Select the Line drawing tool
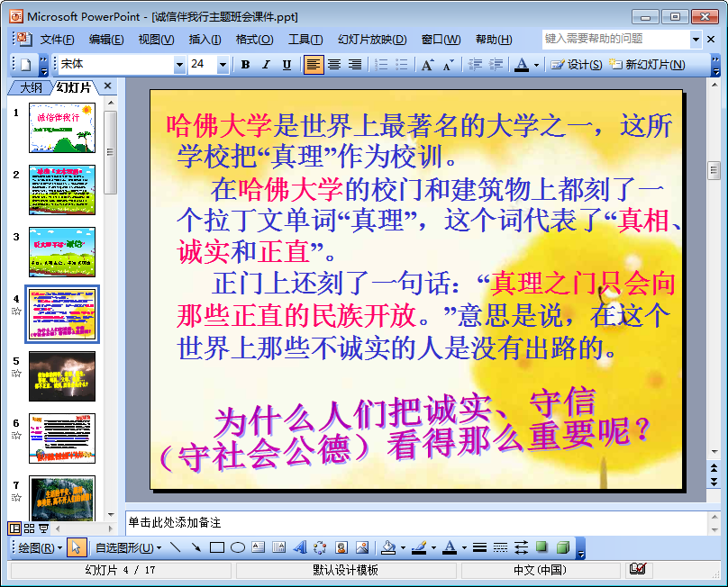The image size is (728, 587). (x=176, y=548)
